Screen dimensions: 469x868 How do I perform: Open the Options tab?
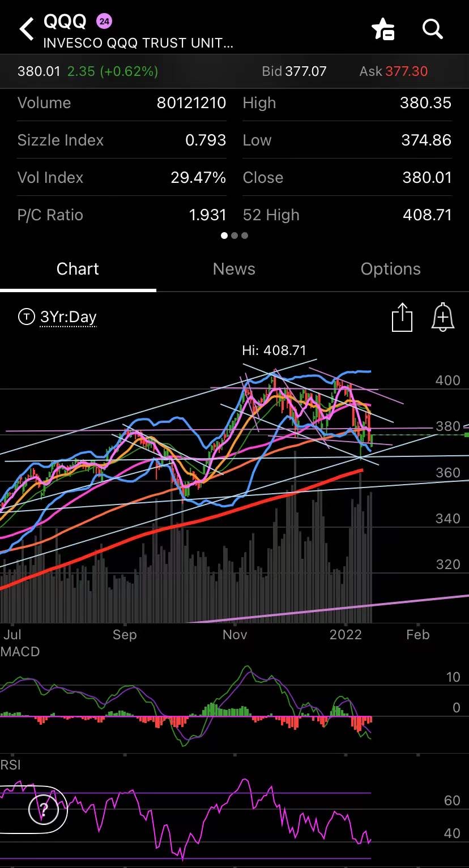(x=391, y=269)
